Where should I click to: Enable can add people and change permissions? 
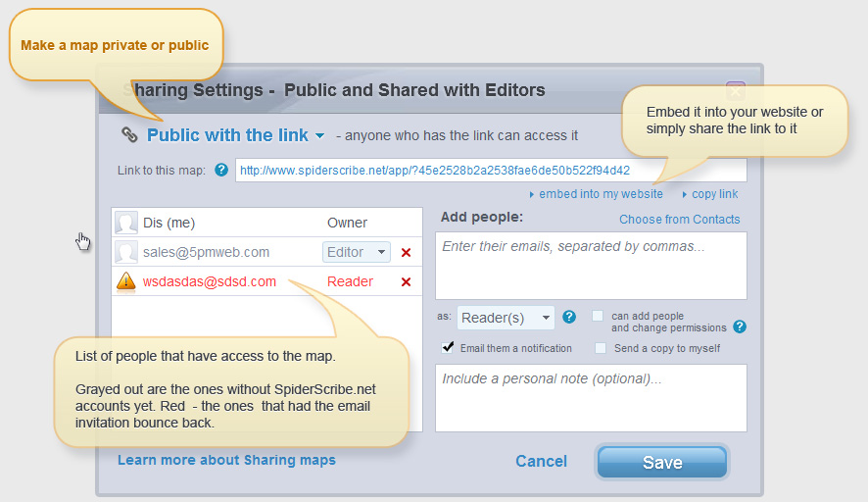pyautogui.click(x=598, y=317)
